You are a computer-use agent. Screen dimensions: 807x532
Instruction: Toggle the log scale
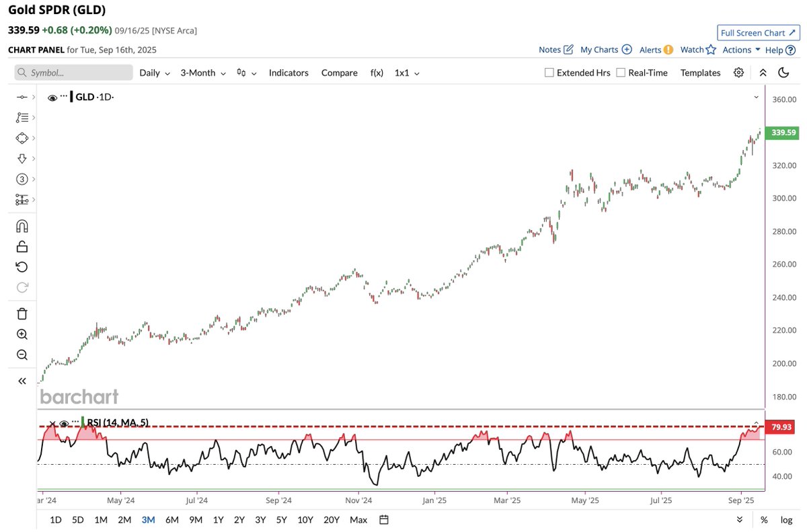tap(786, 520)
